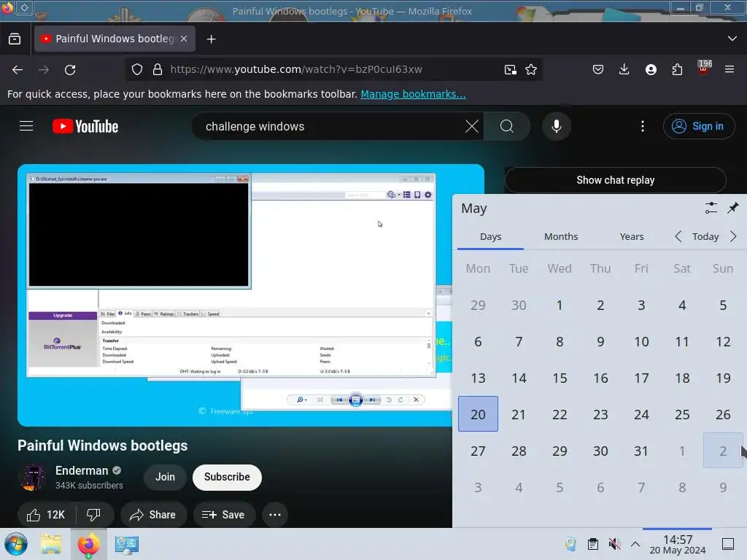
Task: Follow the Manage bookmarks link
Action: [x=413, y=94]
